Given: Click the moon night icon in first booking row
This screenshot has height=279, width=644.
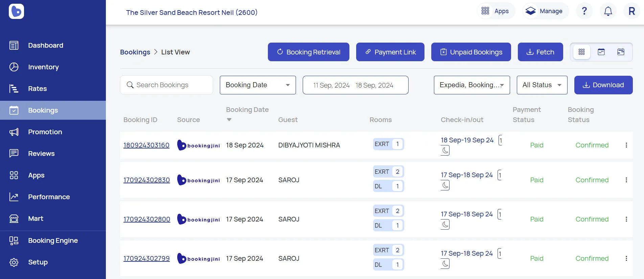Looking at the screenshot, I should (x=445, y=150).
